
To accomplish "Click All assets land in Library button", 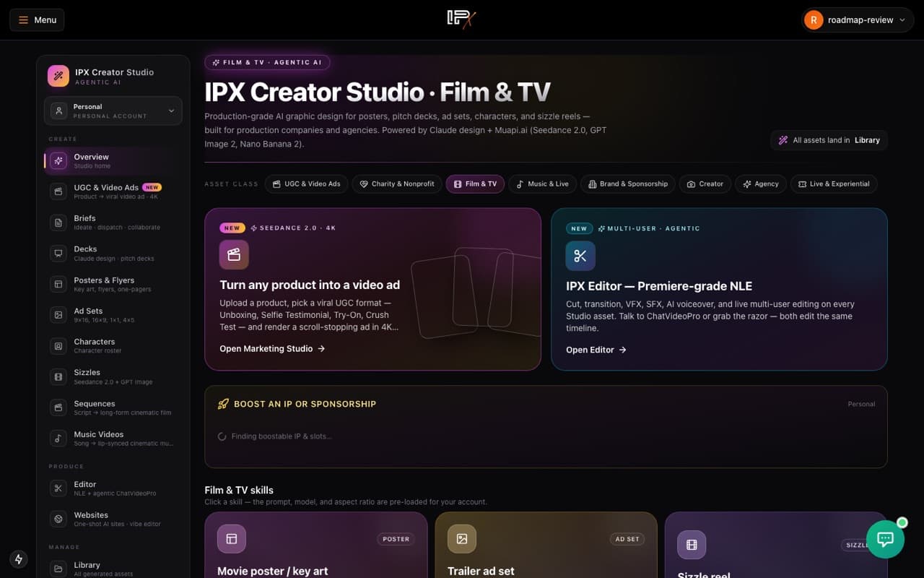I will pos(829,140).
